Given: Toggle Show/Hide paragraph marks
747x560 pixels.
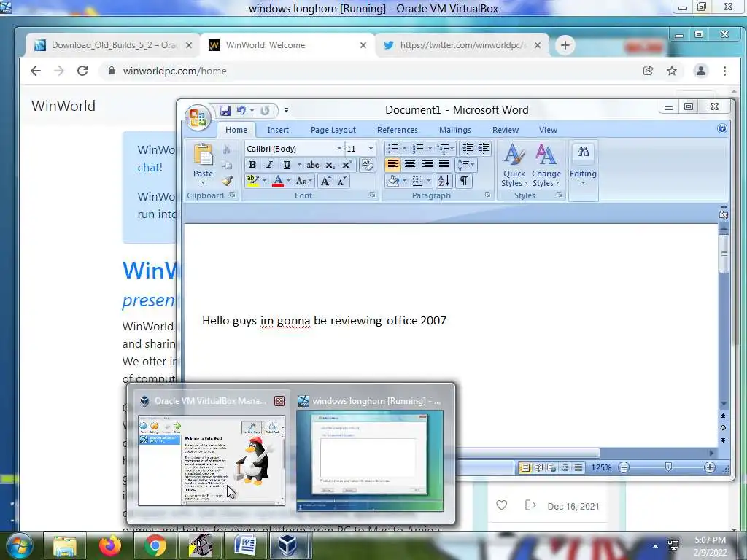Looking at the screenshot, I should coord(463,181).
